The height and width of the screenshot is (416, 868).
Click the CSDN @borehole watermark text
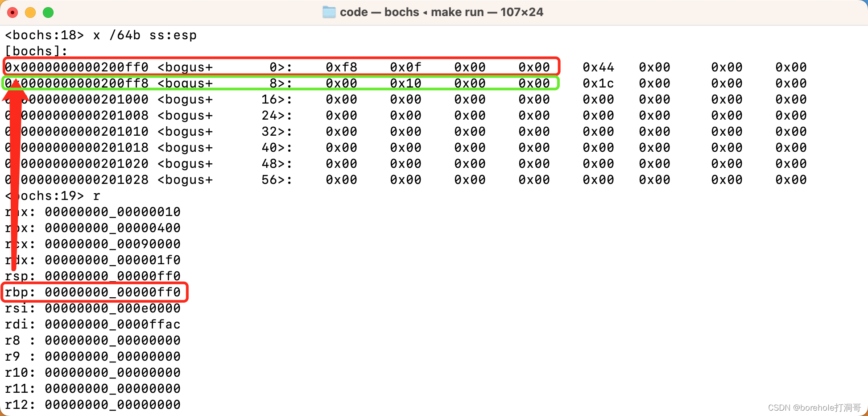click(814, 408)
